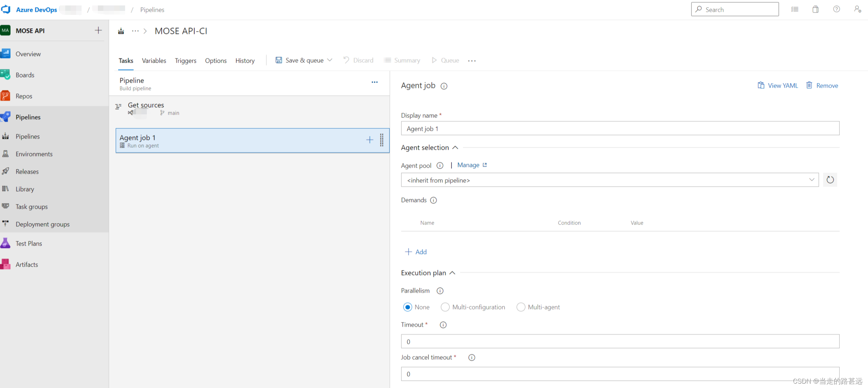
Task: Select the None parallelism option
Action: point(408,307)
